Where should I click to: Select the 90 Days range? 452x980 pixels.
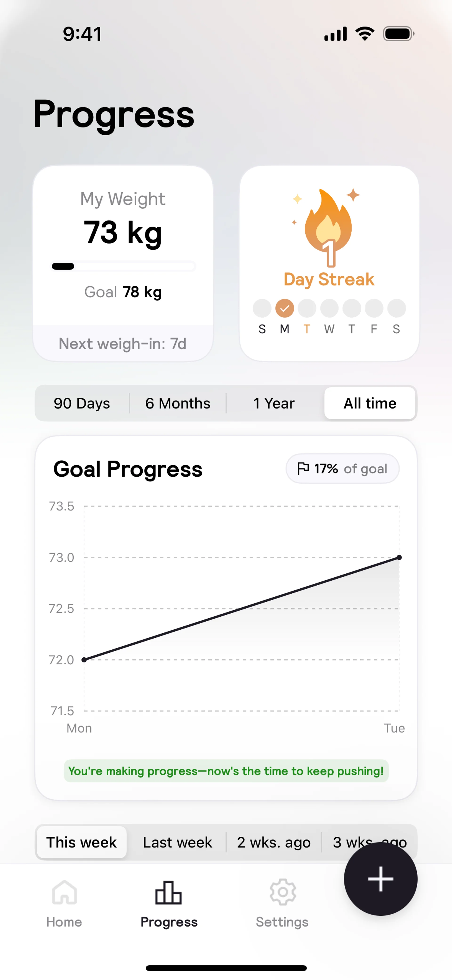coord(82,403)
